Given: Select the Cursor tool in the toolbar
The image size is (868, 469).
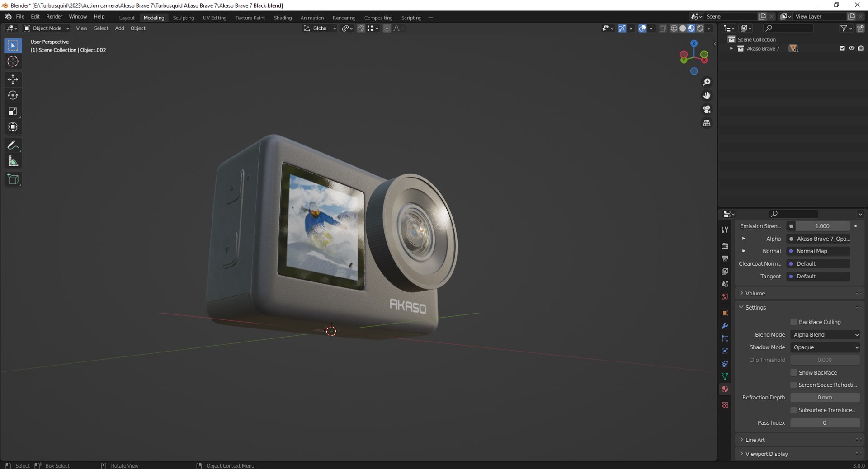Looking at the screenshot, I should pyautogui.click(x=13, y=61).
